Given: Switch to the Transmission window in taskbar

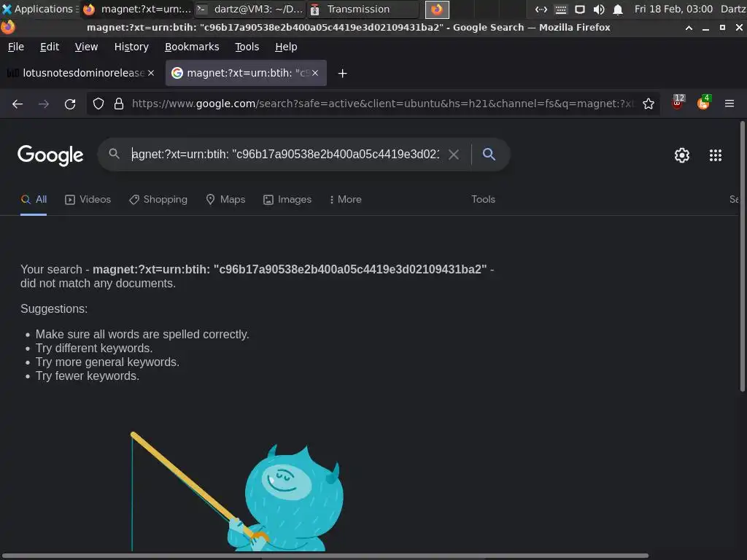Looking at the screenshot, I should pyautogui.click(x=363, y=9).
